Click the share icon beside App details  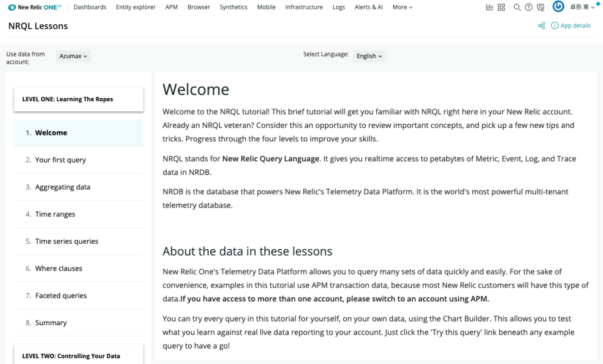[542, 26]
